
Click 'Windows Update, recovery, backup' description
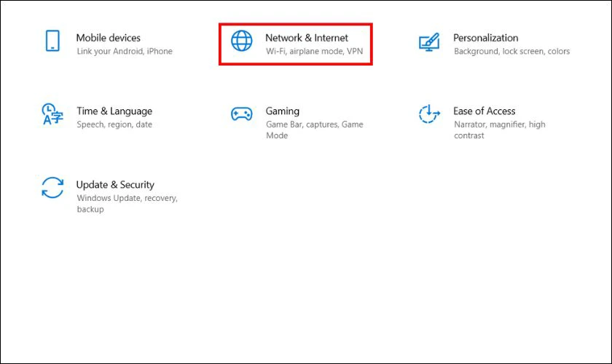pos(127,203)
